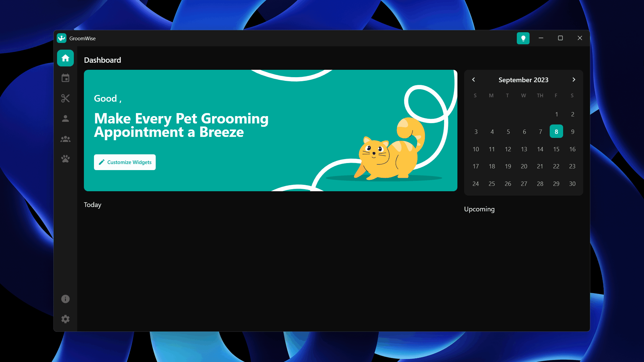The height and width of the screenshot is (362, 644).
Task: Click the Today section heading
Action: tap(93, 205)
